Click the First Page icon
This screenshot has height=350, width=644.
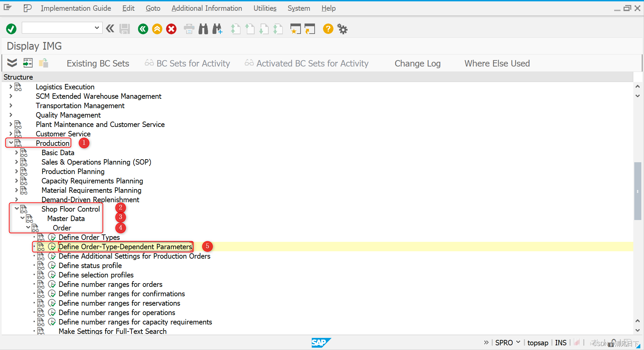pyautogui.click(x=235, y=29)
